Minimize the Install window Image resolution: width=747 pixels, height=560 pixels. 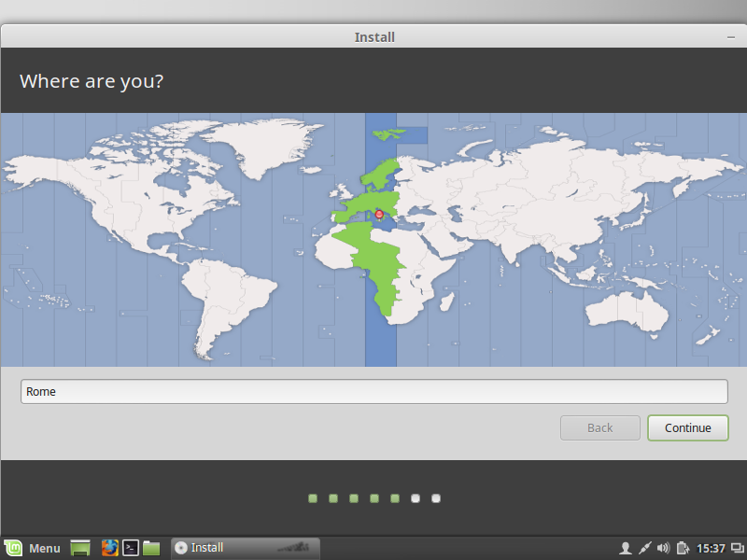pos(731,37)
